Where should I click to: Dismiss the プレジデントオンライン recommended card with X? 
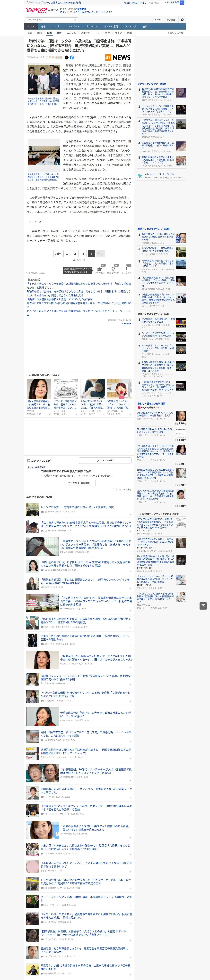tap(103, 414)
